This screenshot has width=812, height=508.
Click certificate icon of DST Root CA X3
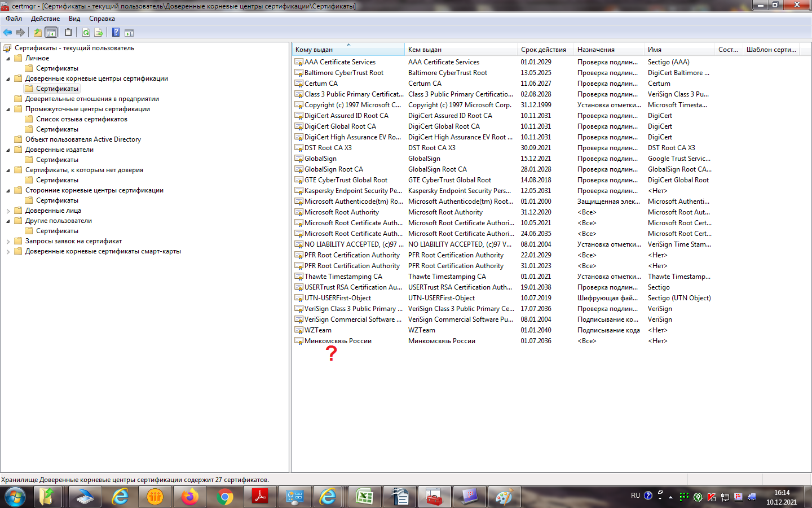299,148
